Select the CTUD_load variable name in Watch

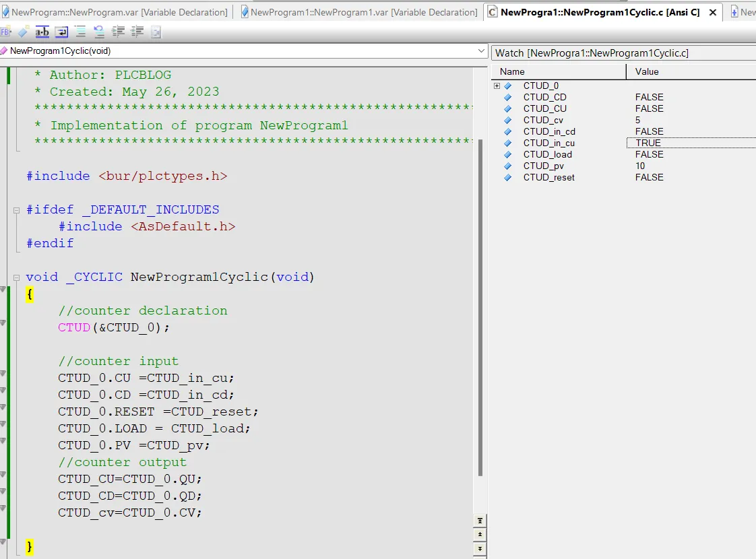pyautogui.click(x=548, y=155)
